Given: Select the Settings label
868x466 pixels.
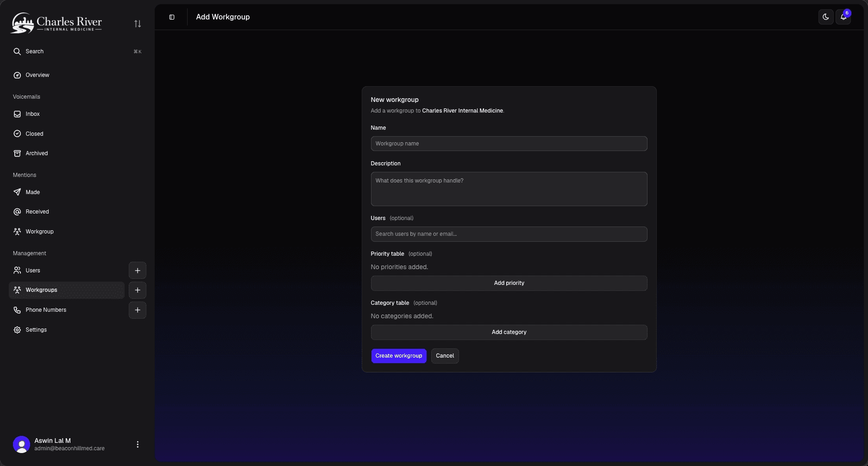Looking at the screenshot, I should click(x=36, y=330).
